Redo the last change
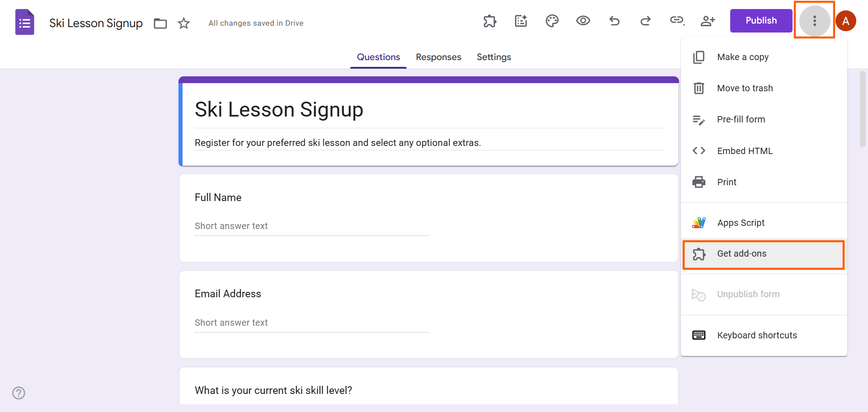 645,21
